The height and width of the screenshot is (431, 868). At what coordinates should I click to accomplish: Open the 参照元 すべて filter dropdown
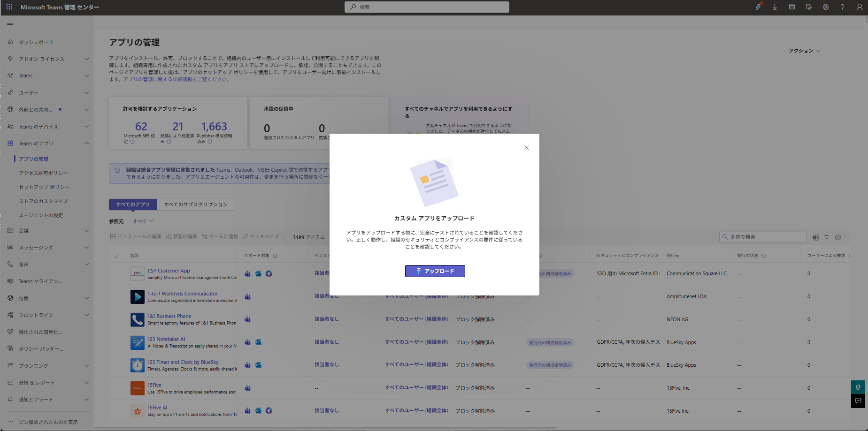pyautogui.click(x=143, y=221)
